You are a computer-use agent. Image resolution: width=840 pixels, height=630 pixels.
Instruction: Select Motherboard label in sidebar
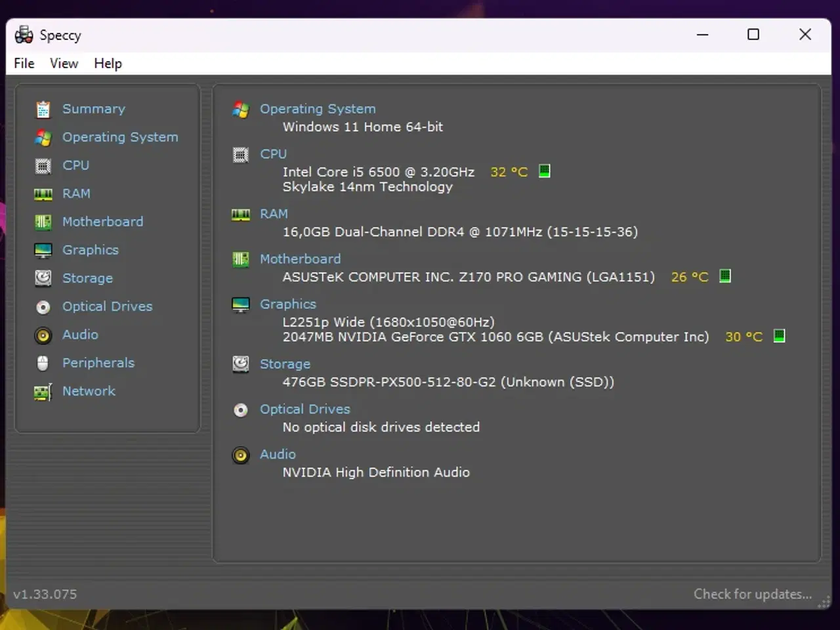tap(102, 222)
